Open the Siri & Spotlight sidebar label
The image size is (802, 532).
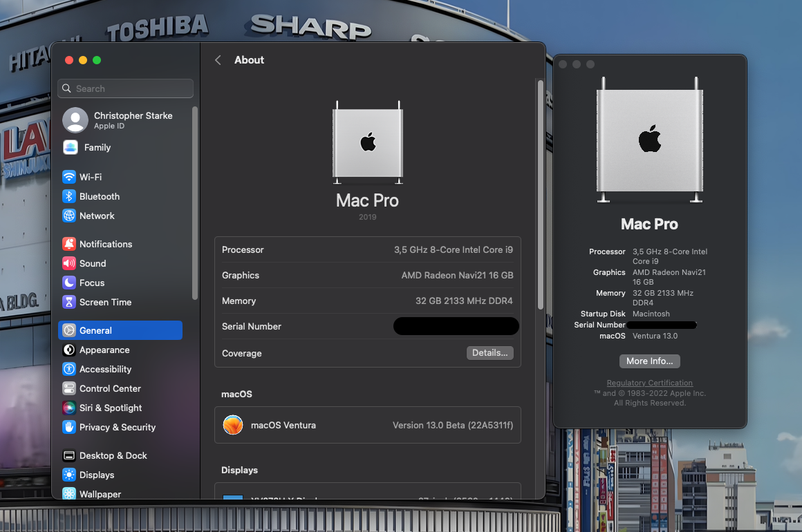[x=111, y=408]
